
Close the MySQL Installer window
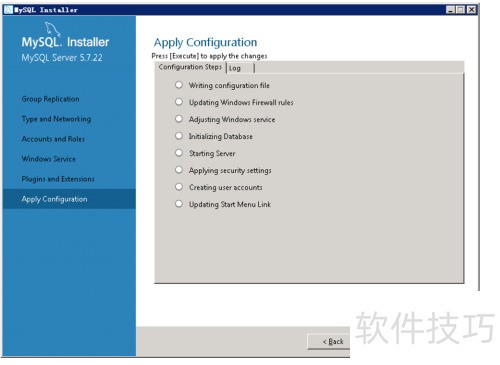(x=471, y=10)
